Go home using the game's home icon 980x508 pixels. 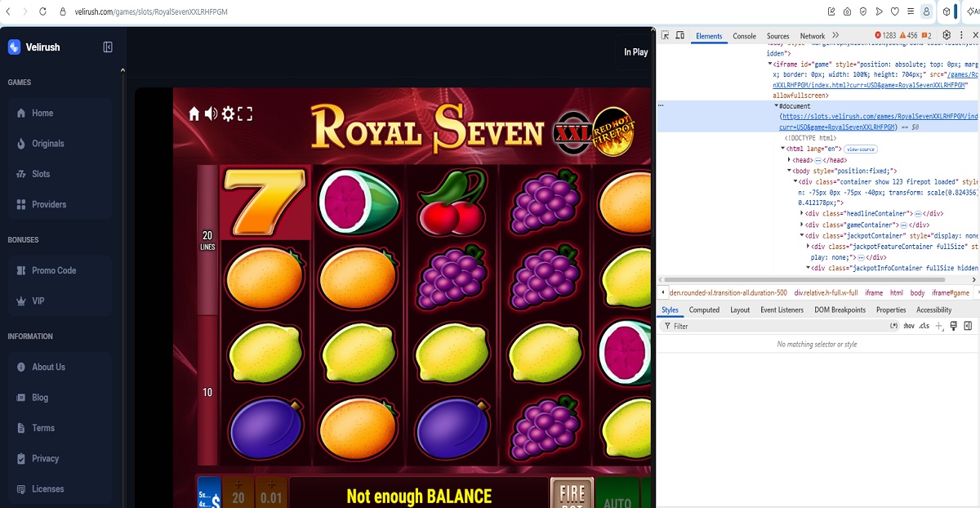[x=194, y=114]
